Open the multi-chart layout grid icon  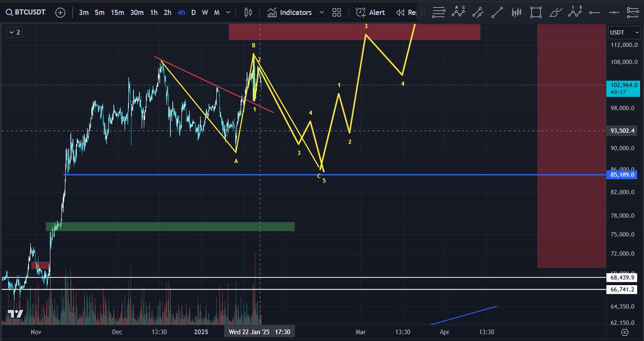click(336, 12)
